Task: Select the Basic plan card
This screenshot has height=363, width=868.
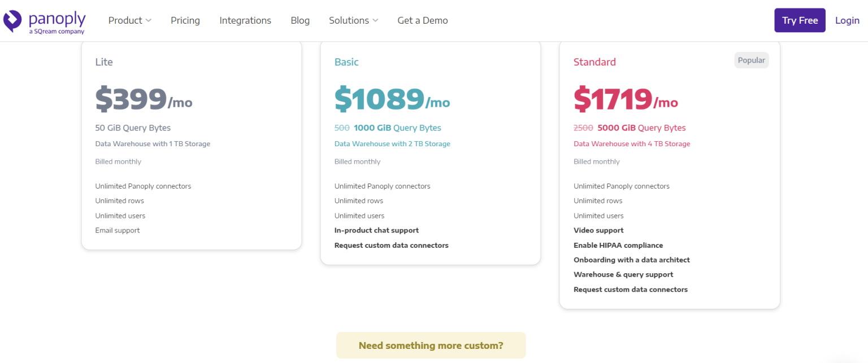Action: (x=431, y=152)
